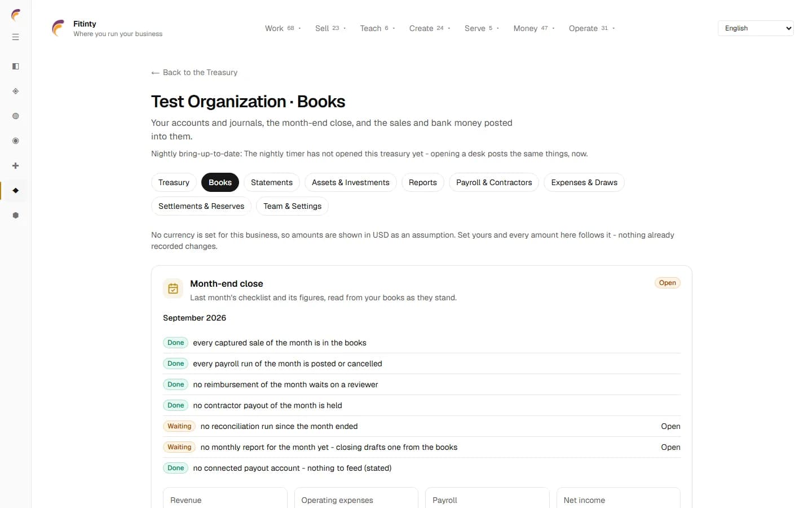Click the Fitinty logo at sidebar top
812x508 pixels.
pyautogui.click(x=16, y=15)
